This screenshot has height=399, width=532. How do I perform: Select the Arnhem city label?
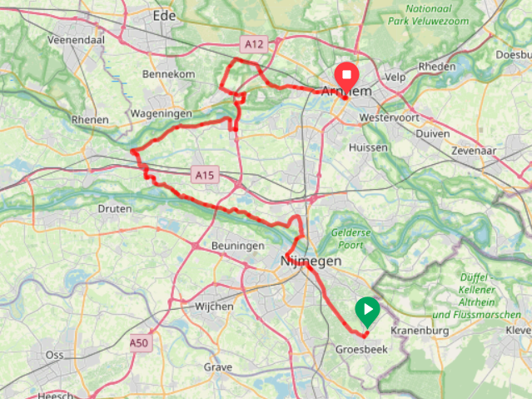point(346,91)
